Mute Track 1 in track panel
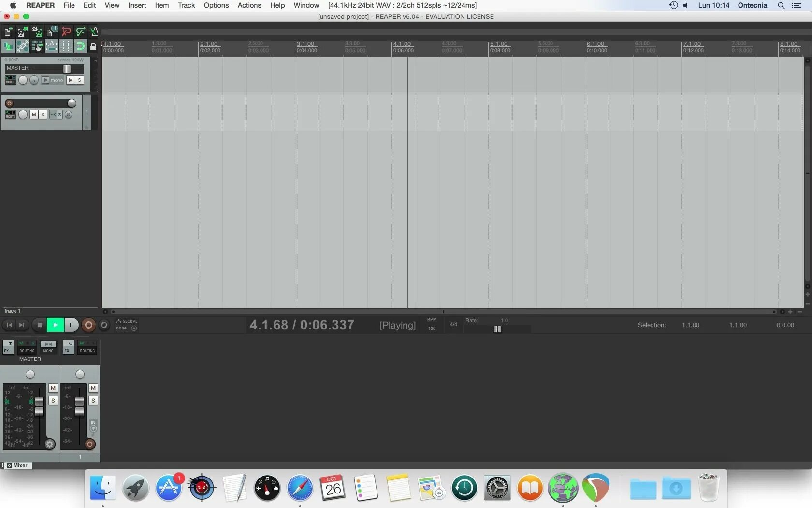812x508 pixels. click(34, 115)
